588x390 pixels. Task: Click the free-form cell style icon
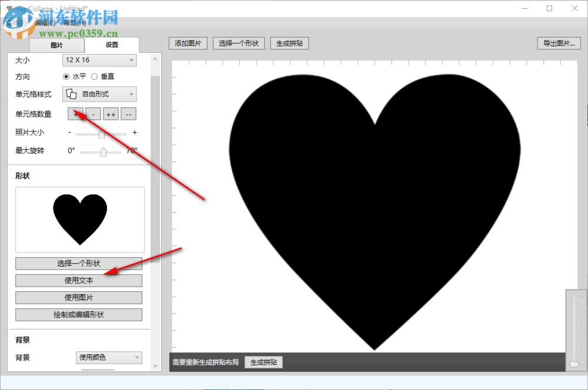72,94
